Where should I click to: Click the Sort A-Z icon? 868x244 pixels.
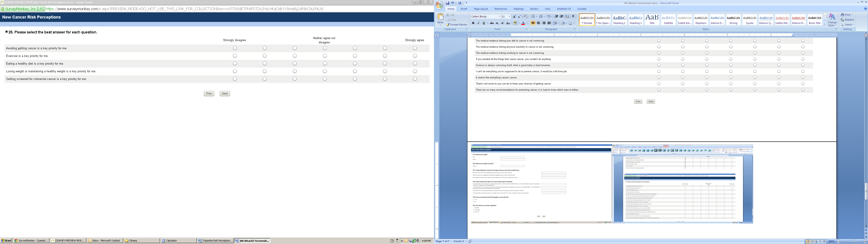point(567,16)
